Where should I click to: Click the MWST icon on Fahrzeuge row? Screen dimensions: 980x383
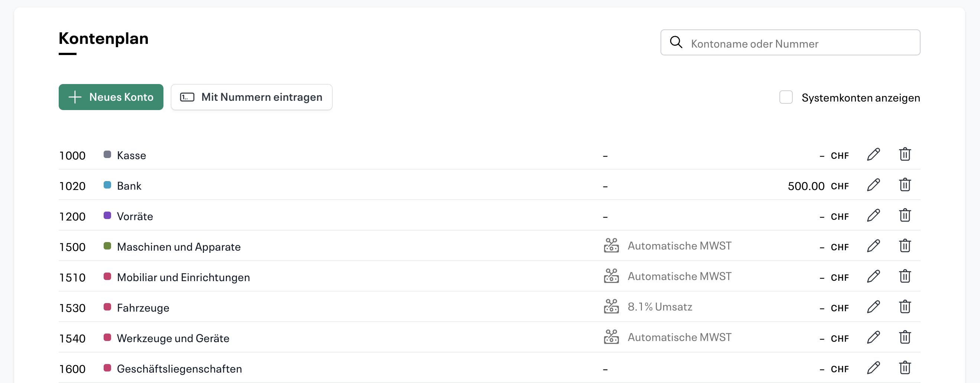pyautogui.click(x=611, y=306)
